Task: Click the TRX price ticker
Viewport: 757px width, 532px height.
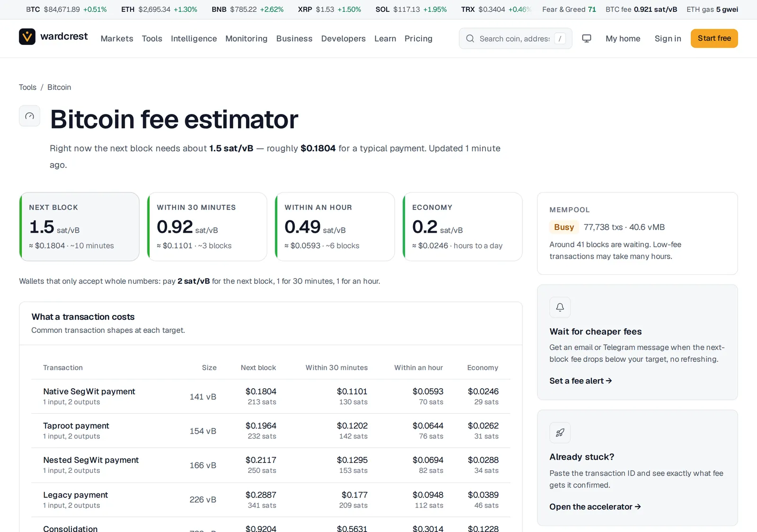Action: coord(496,9)
